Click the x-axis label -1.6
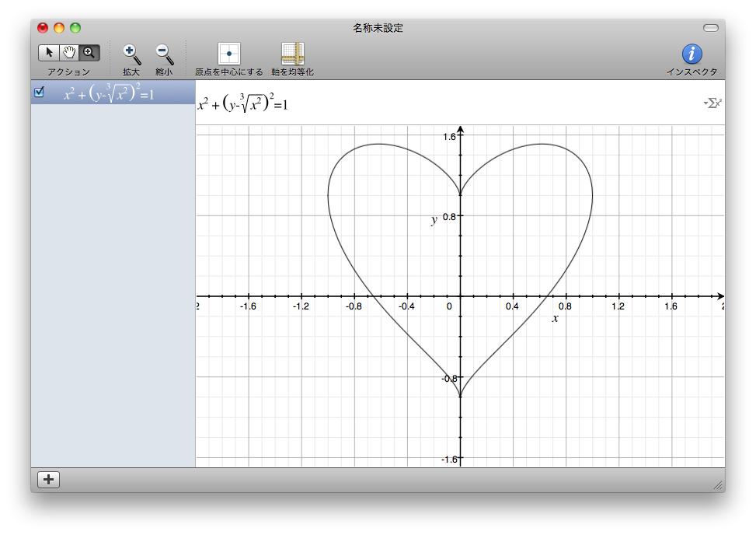This screenshot has width=756, height=535. (248, 306)
